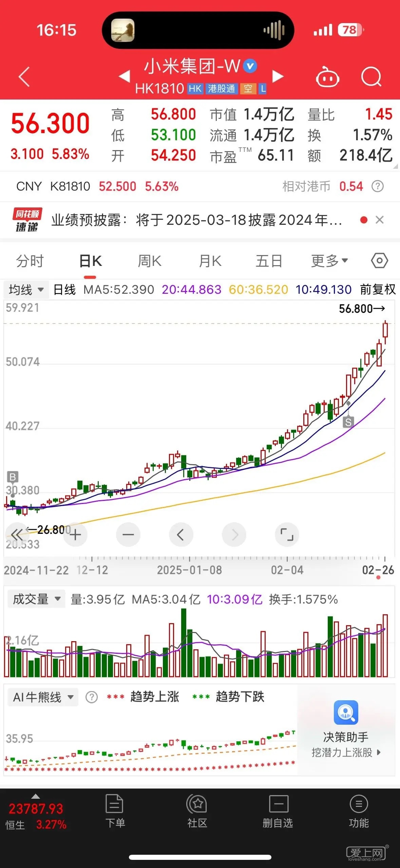
Task: Expand the 均线 indicator dropdown
Action: 26,290
